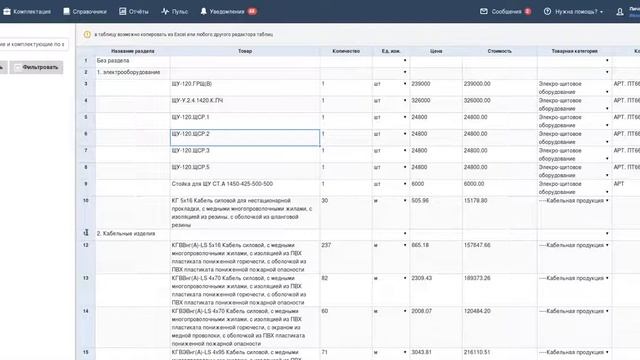Select the cost cell 120484.20
The width and height of the screenshot is (640, 360).
click(x=500, y=327)
